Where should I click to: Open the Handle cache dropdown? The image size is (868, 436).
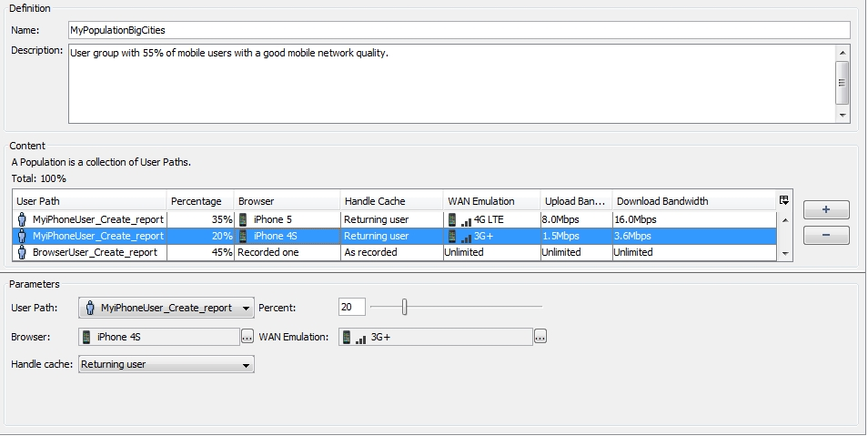(x=246, y=364)
